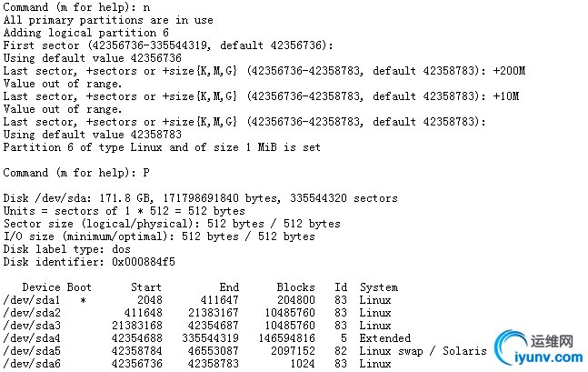Click the End column header
This screenshot has width=588, height=372.
(x=229, y=287)
